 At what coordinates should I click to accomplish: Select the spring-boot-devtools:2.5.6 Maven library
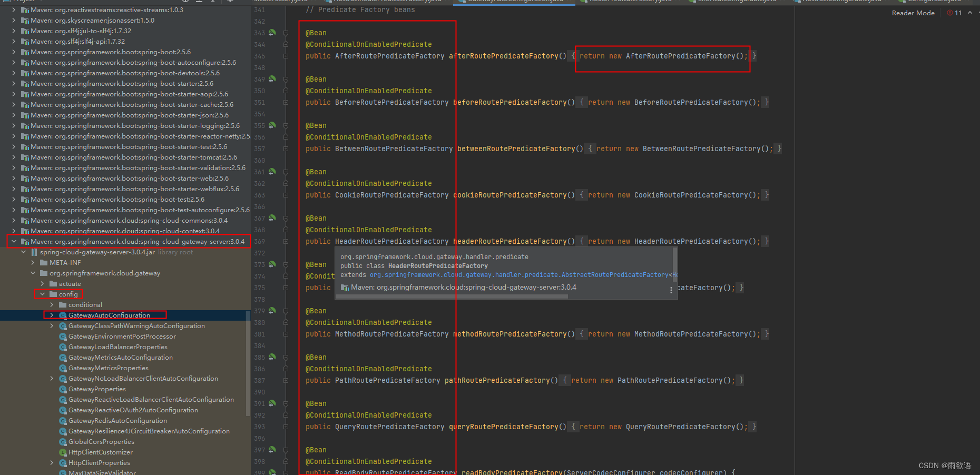tap(125, 73)
